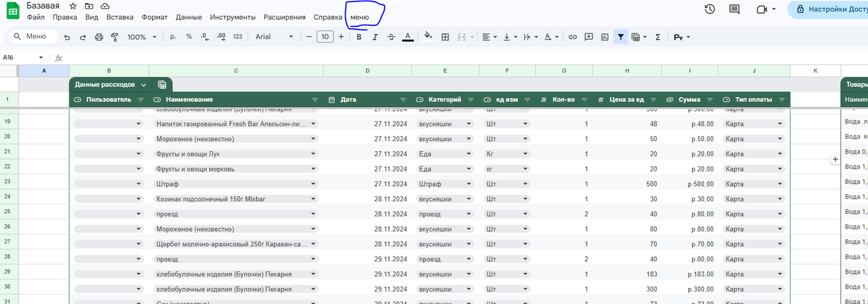Toggle strikethrough formatting
This screenshot has height=304, width=868.
(391, 37)
